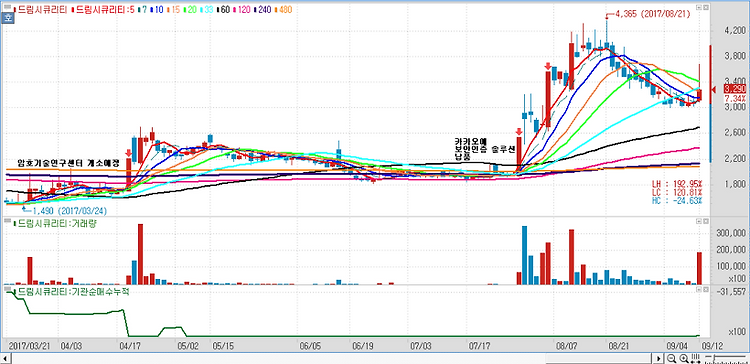Click the 06/05 date axis label
This screenshot has height=364, width=750.
point(309,345)
